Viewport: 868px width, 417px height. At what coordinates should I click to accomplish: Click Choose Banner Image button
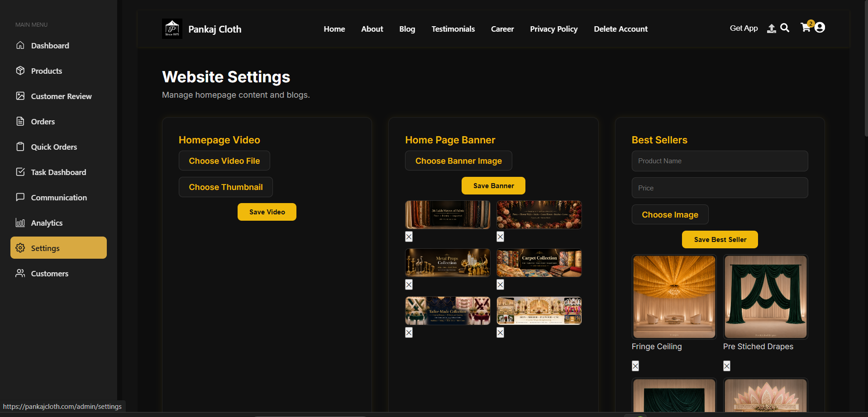pyautogui.click(x=458, y=161)
